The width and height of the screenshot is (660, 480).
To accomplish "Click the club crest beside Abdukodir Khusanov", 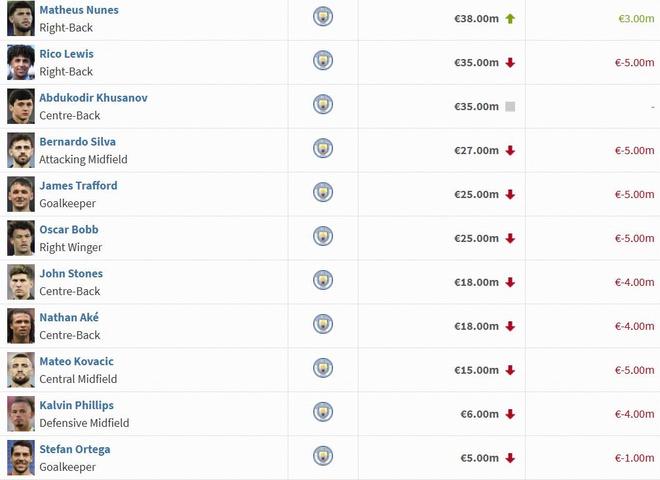I will coord(323,105).
